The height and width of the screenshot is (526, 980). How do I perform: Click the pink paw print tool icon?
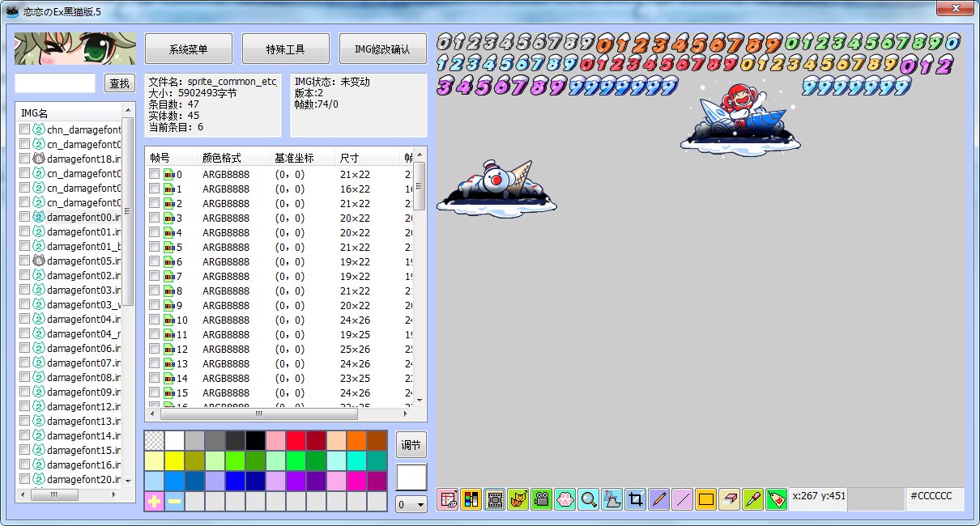pos(565,499)
